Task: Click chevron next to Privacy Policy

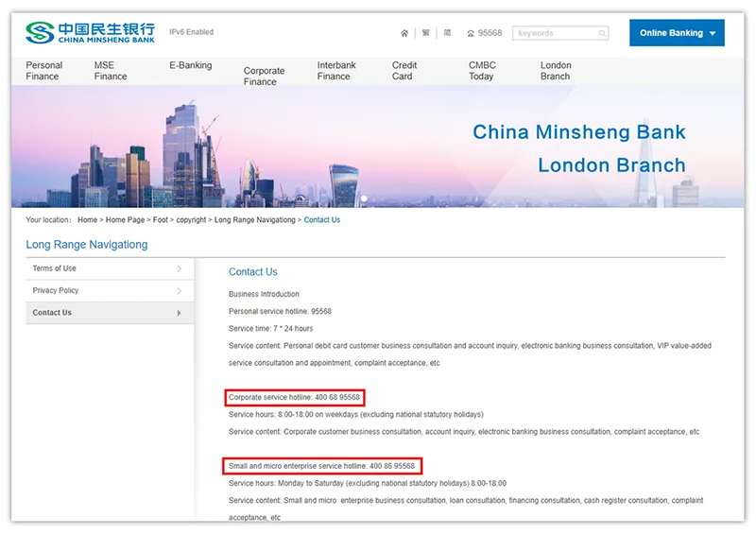Action: 179,291
